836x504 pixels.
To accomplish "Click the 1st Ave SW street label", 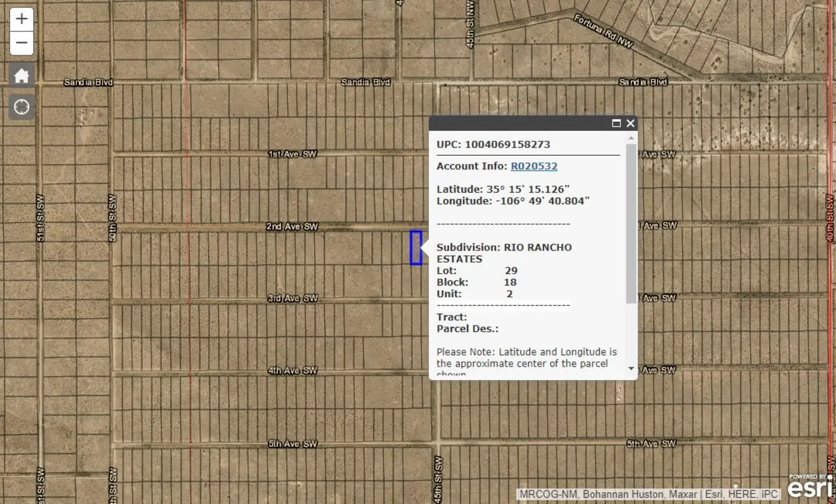I will 293,154.
